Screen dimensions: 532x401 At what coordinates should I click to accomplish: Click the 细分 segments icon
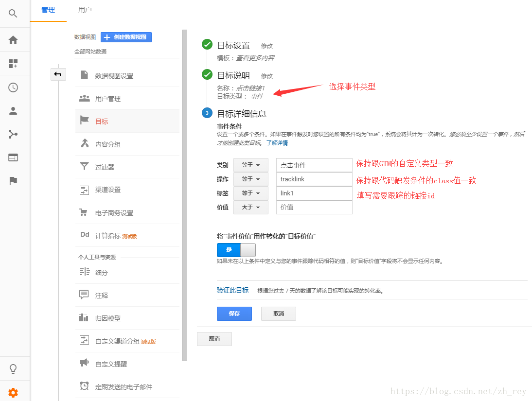click(85, 272)
